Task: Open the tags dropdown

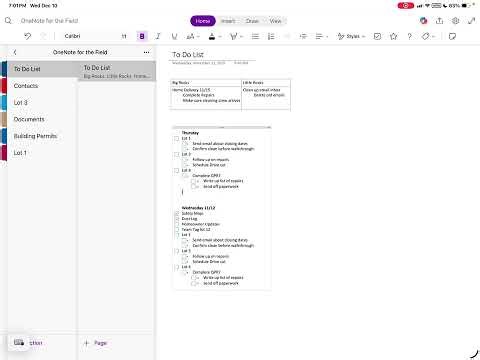Action: click(x=428, y=36)
